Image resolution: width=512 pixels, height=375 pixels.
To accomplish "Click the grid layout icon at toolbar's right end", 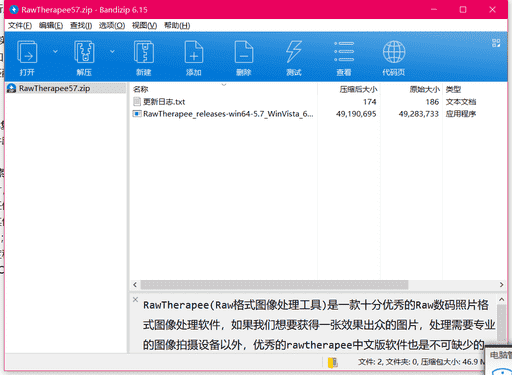I will pos(496,43).
